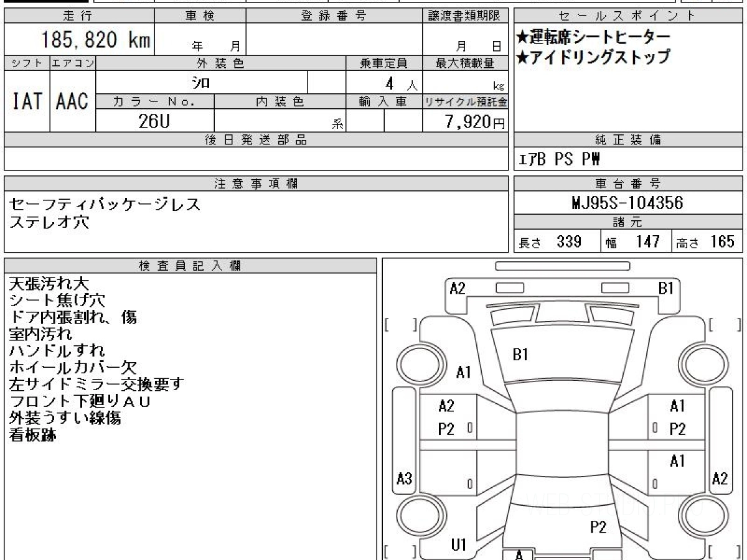Click the フロント下廻りＡＵ note

(81, 401)
